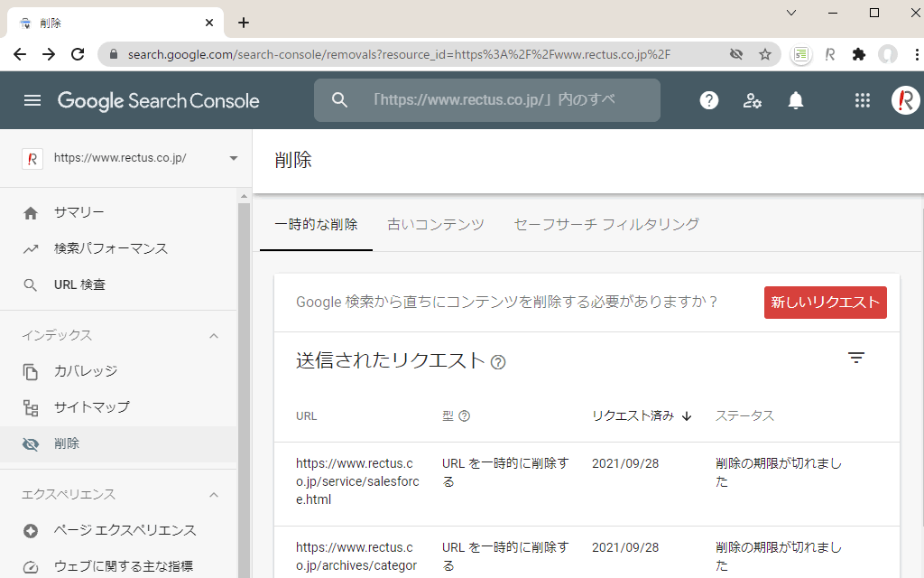Screen dimensions: 924x578
Task: Switch to セーフサーチ フィルタリング tab
Action: pos(606,225)
